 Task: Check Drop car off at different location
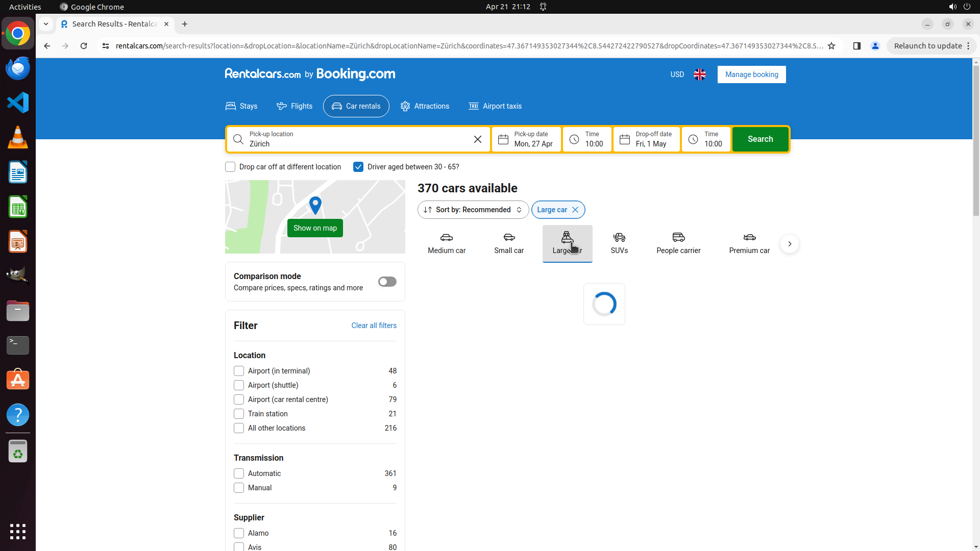point(230,167)
